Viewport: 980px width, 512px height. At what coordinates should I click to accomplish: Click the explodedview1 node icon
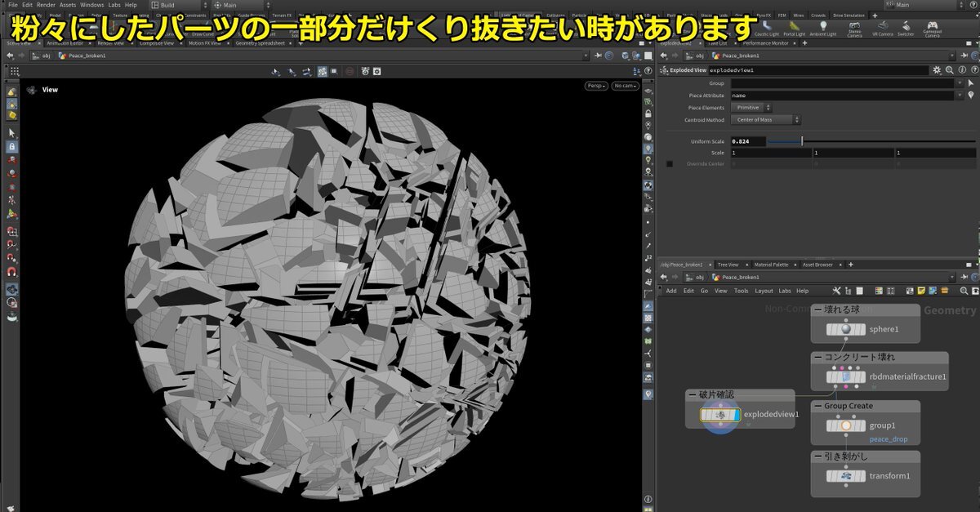click(720, 415)
